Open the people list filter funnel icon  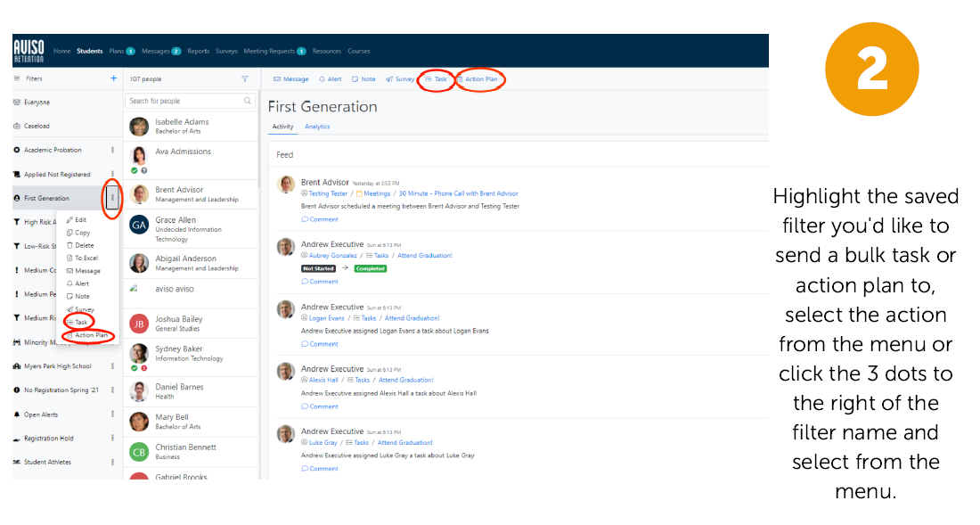pyautogui.click(x=245, y=79)
